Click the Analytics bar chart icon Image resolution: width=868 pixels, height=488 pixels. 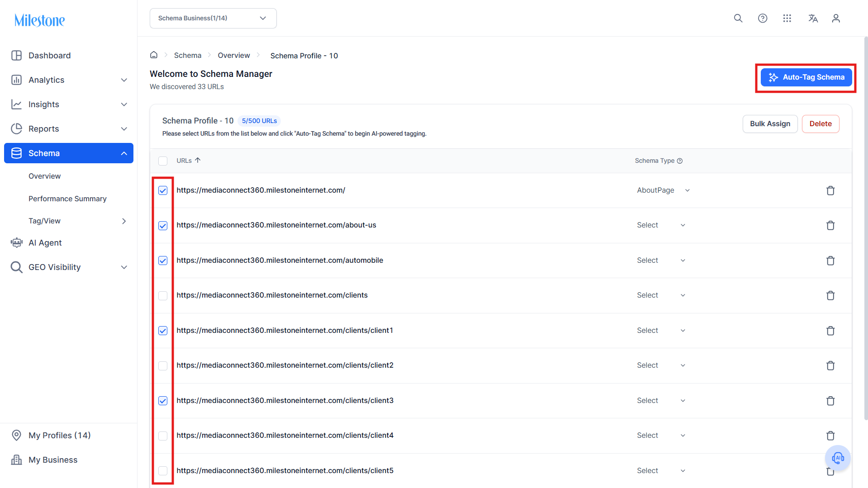[x=16, y=80]
